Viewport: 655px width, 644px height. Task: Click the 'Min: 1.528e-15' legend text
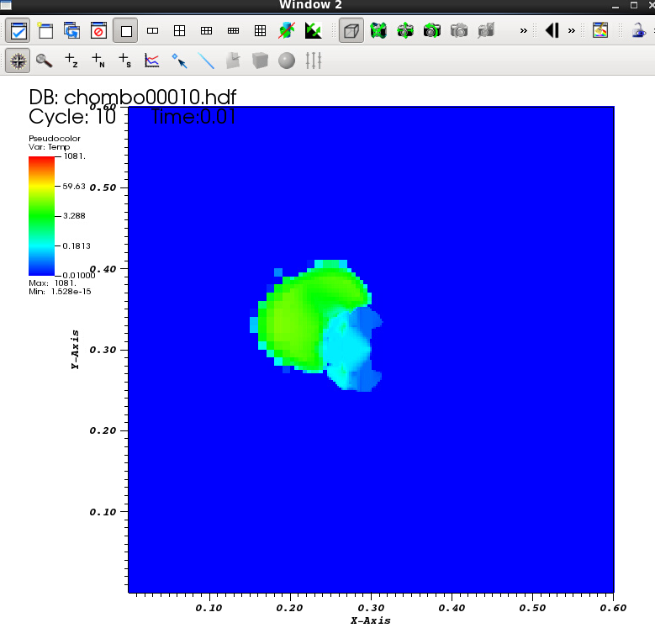pos(60,291)
